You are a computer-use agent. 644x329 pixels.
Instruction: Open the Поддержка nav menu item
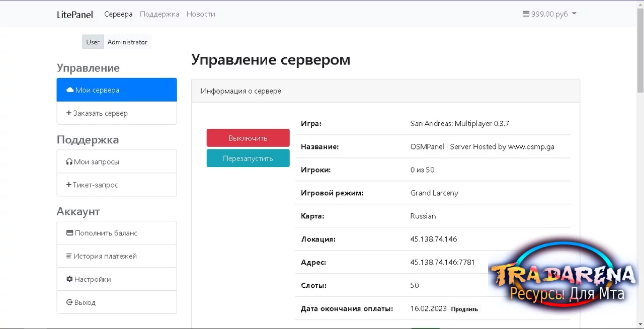(x=159, y=14)
